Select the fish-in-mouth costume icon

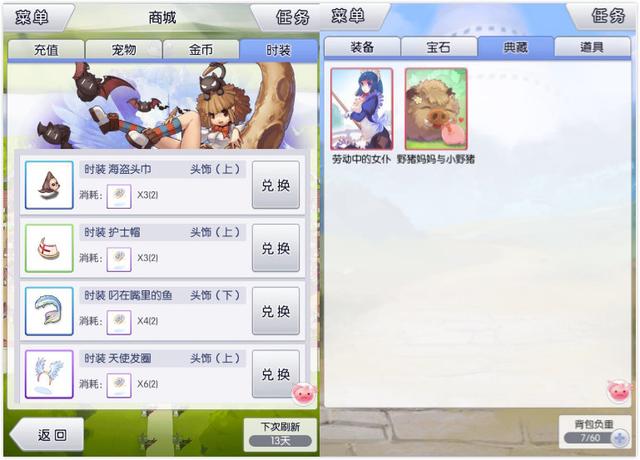pyautogui.click(x=49, y=311)
